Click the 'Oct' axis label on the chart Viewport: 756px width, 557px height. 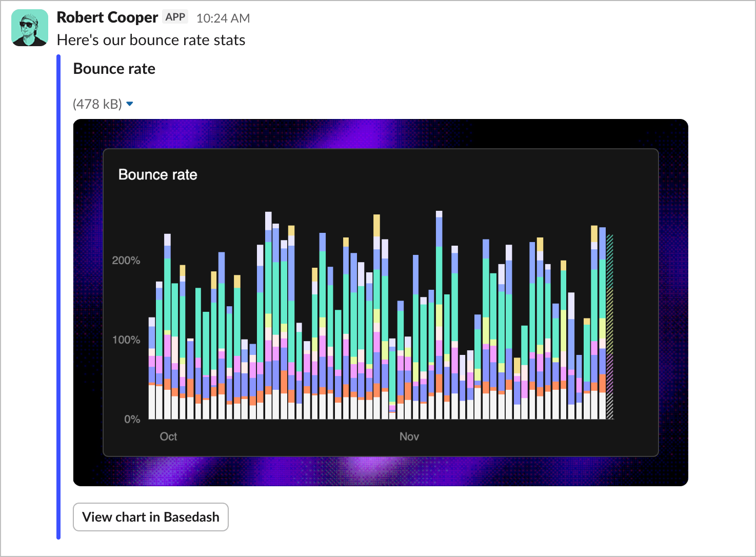168,436
